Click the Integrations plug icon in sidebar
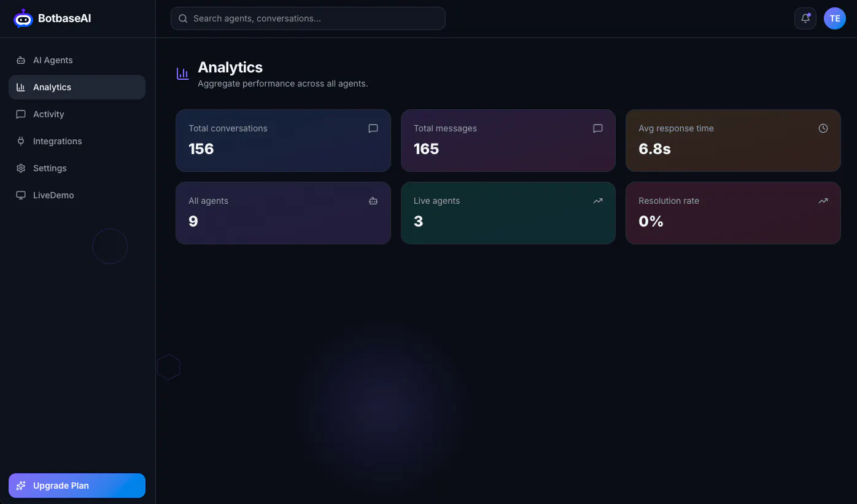 pyautogui.click(x=21, y=141)
